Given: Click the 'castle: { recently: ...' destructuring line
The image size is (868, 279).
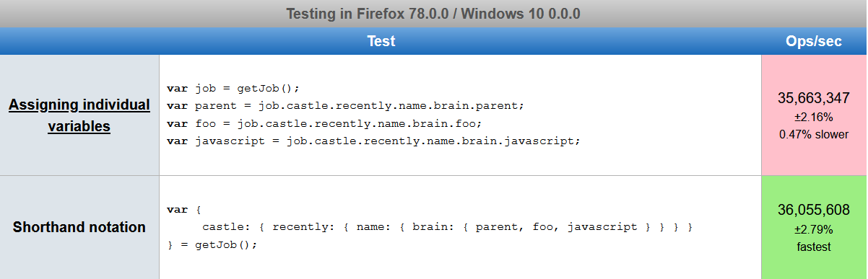Looking at the screenshot, I should (448, 227).
